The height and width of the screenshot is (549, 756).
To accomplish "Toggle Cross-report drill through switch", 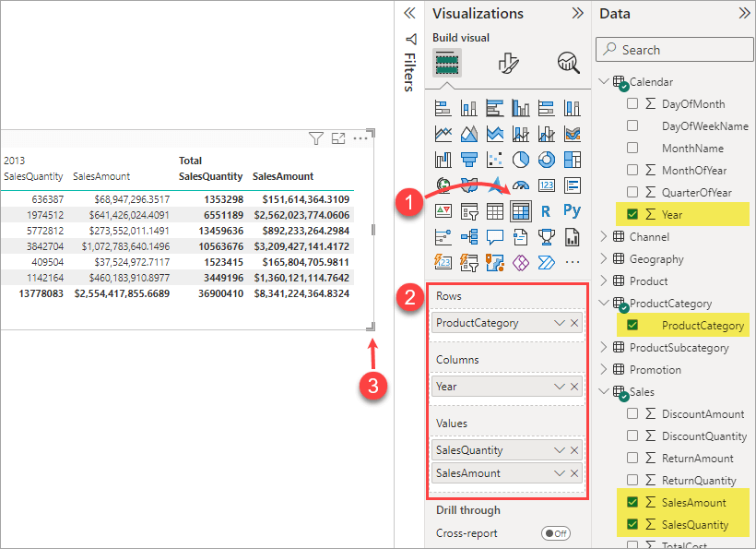I will (556, 533).
